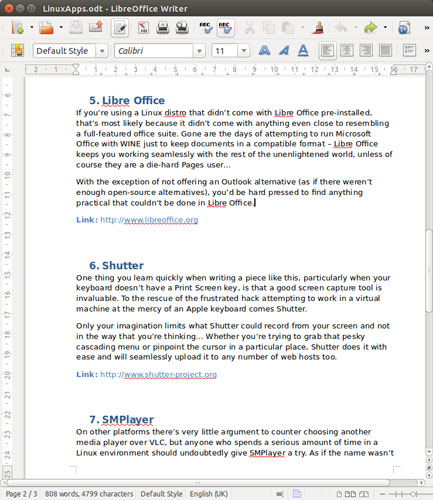Click the selection mode status icon
This screenshot has height=500, width=433.
coord(280,494)
